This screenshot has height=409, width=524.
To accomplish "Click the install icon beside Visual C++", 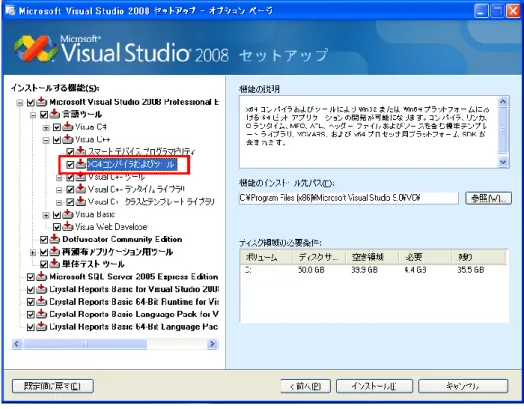I will (68, 139).
